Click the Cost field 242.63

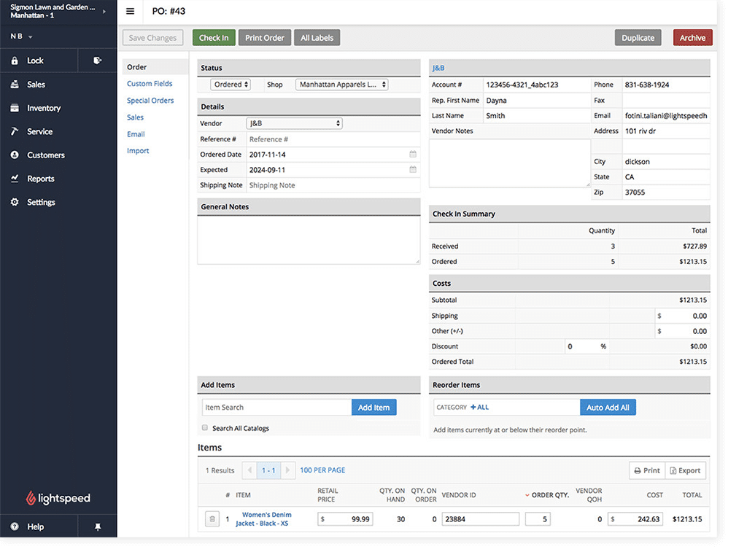tap(635, 519)
